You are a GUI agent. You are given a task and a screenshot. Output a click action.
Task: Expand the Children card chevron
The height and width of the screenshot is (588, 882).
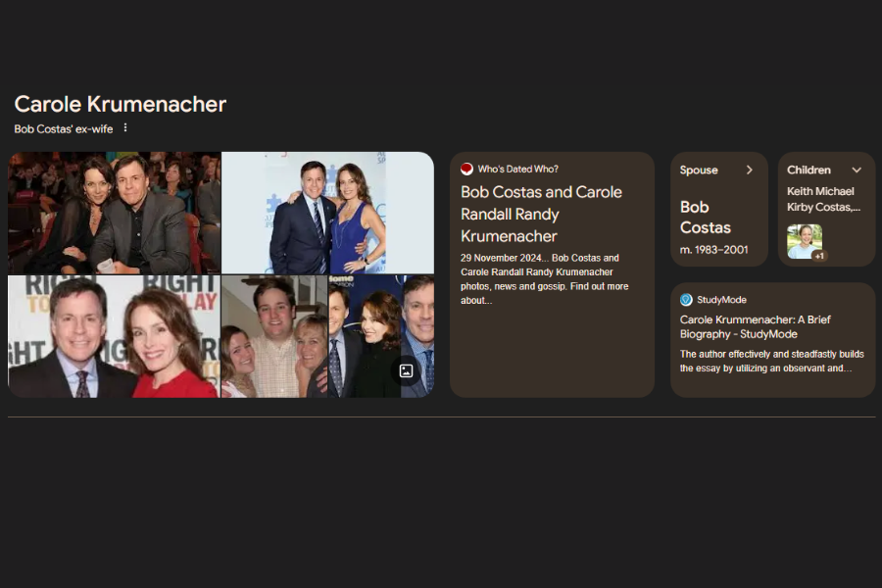[x=857, y=170]
